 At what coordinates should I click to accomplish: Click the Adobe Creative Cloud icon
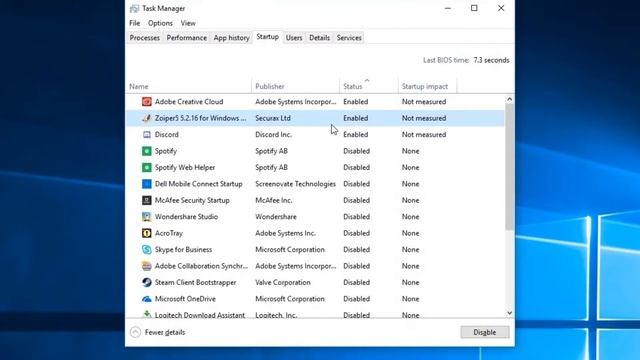(x=147, y=102)
